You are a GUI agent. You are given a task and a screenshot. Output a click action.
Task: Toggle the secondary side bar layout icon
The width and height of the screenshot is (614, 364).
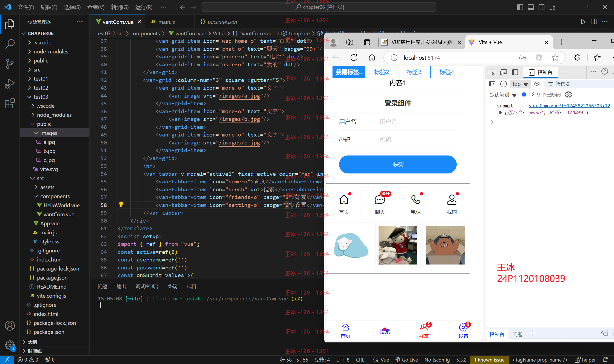pos(541,7)
